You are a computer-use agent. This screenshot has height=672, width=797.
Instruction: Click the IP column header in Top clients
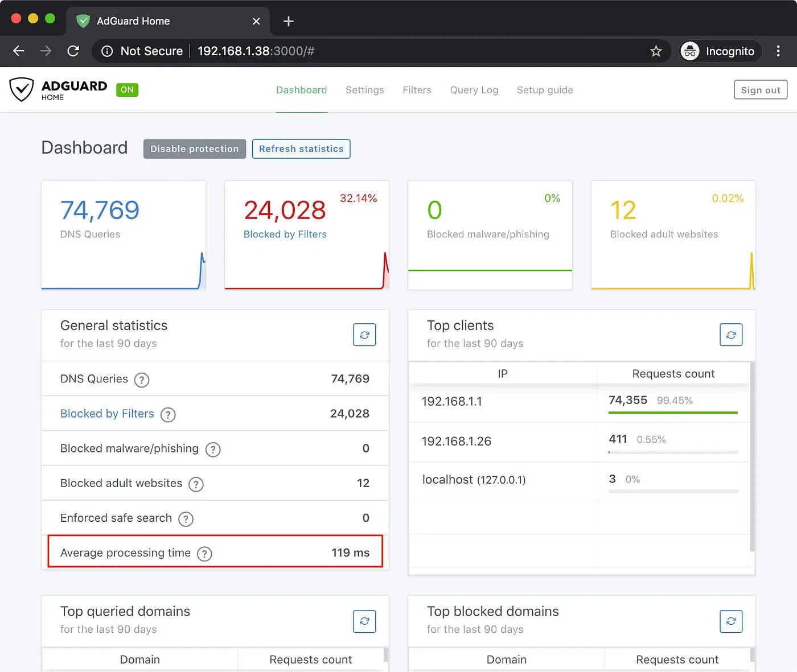coord(503,374)
